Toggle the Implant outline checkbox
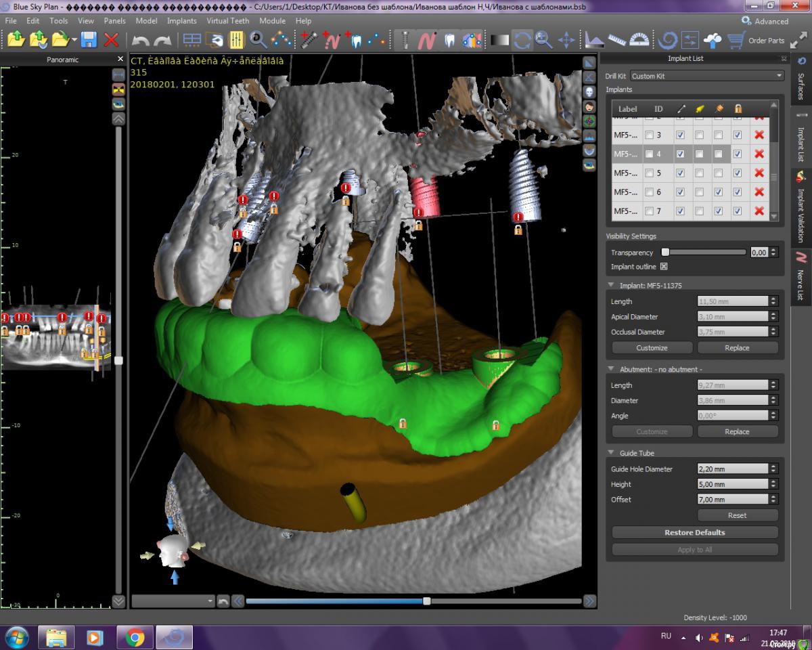The height and width of the screenshot is (650, 812). 664,267
